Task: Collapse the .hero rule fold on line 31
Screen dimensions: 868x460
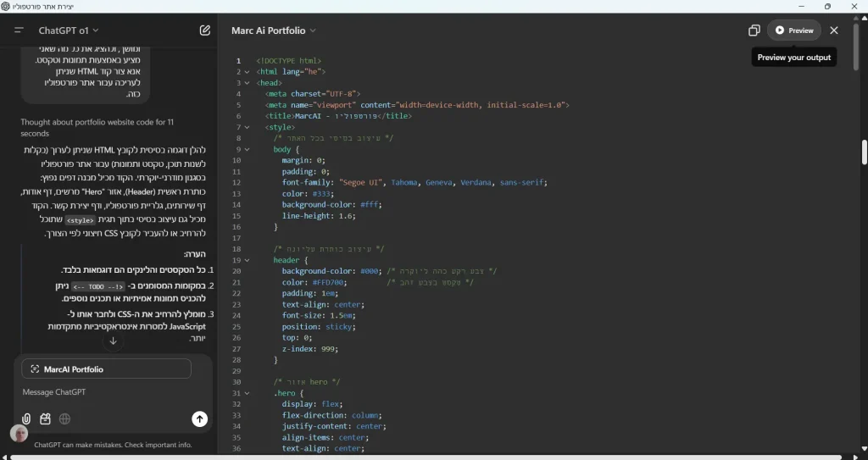Action: (x=247, y=393)
